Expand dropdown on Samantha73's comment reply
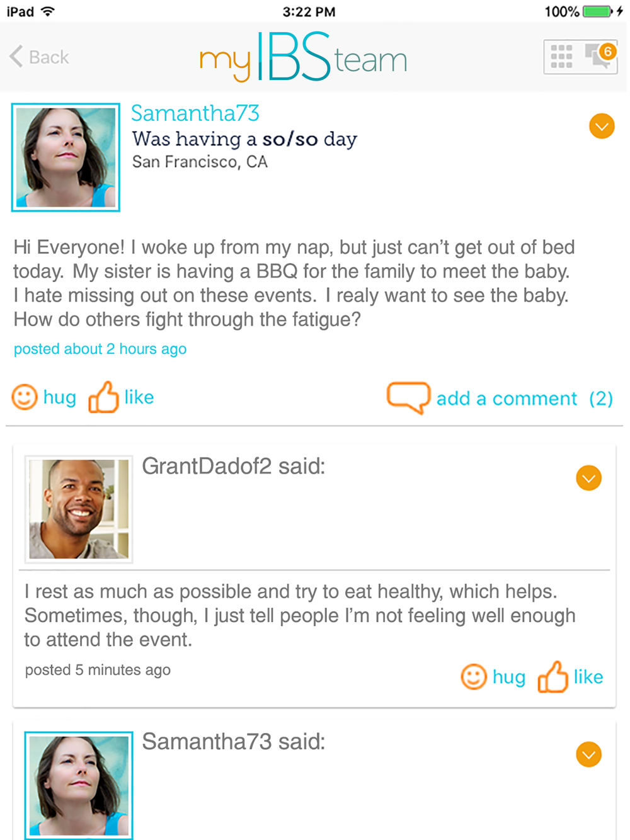The height and width of the screenshot is (840, 630). 588,754
